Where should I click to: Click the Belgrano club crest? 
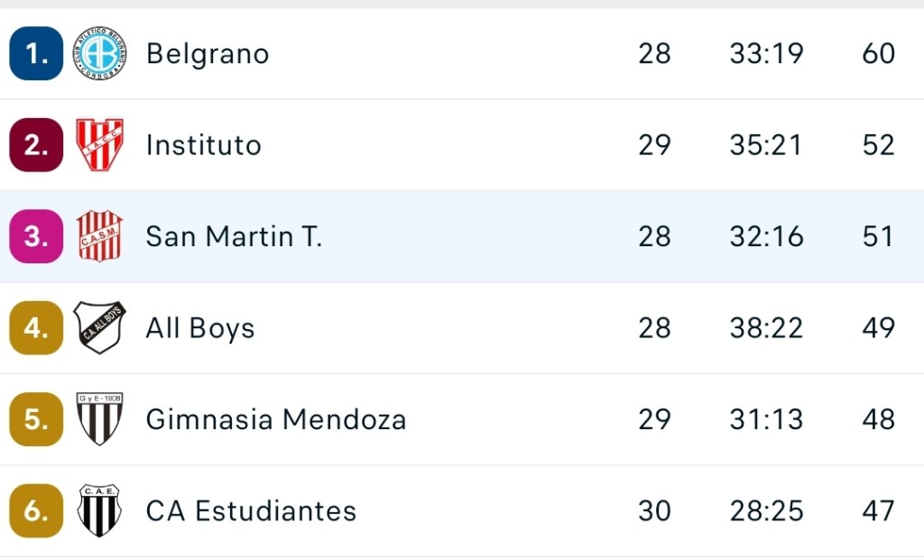point(99,53)
